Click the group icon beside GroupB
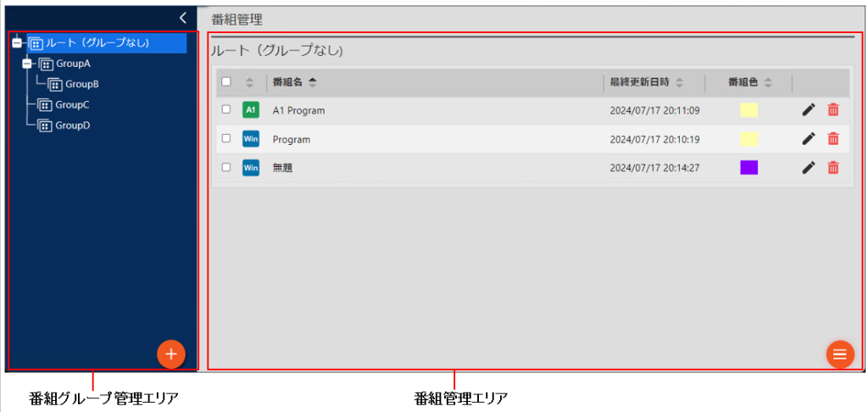Image resolution: width=868 pixels, height=412 pixels. coord(55,85)
